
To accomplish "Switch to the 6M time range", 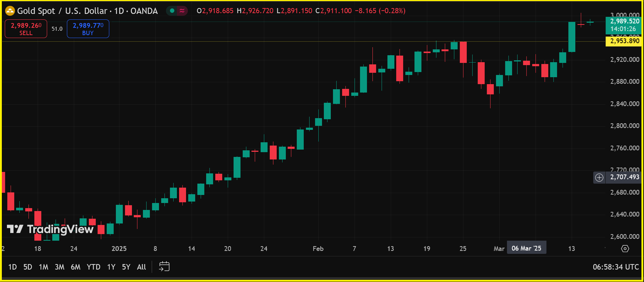I will tap(76, 267).
